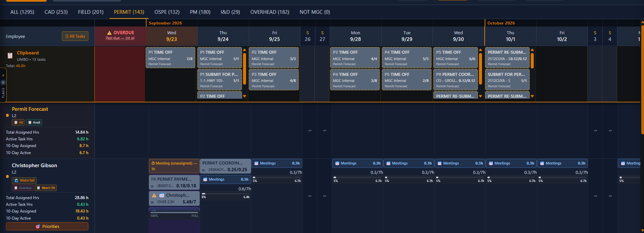Open the Christopher Gibson employee name
The image size is (644, 233).
[x=34, y=166]
